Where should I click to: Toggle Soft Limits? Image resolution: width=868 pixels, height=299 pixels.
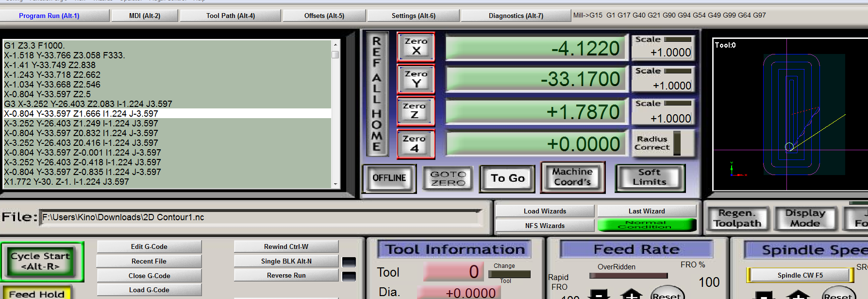click(650, 177)
